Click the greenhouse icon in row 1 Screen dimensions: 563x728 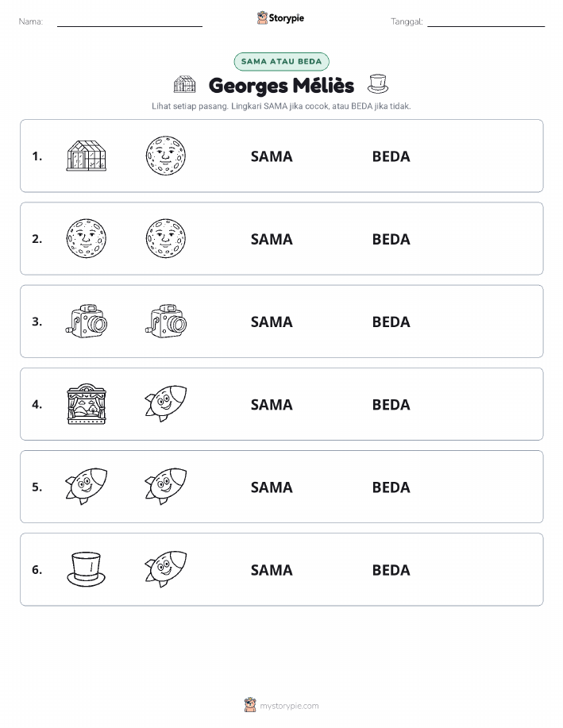point(87,156)
